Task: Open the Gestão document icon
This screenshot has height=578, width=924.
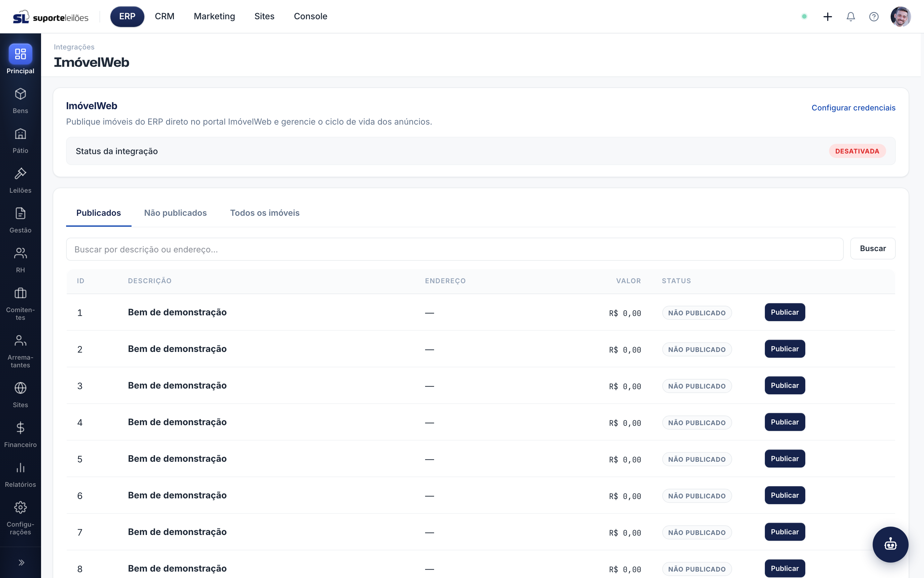Action: (x=20, y=213)
